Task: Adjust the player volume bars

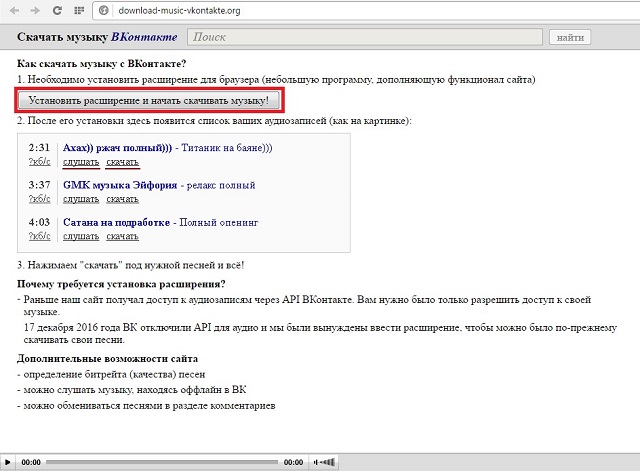Action: tap(324, 462)
